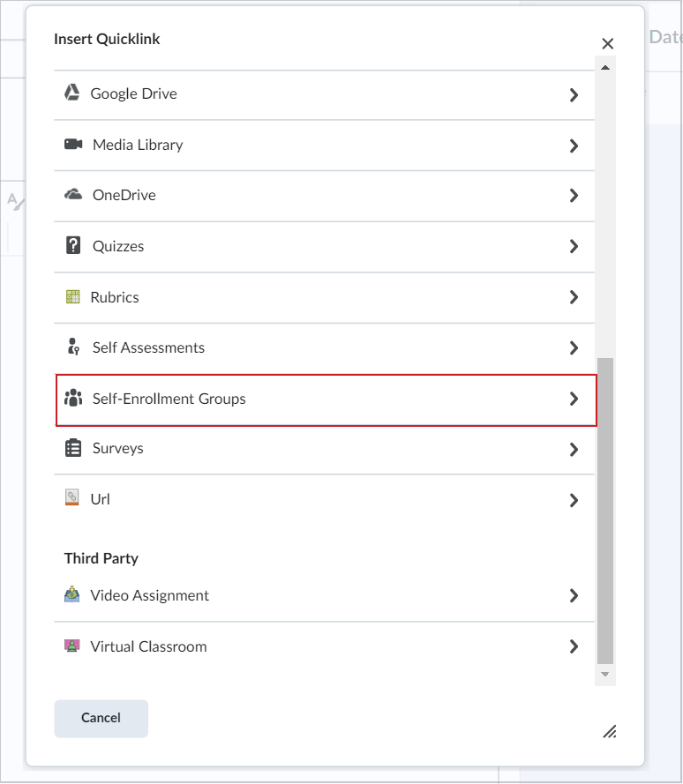Viewport: 683px width, 784px height.
Task: Click the Cancel button
Action: click(x=101, y=718)
